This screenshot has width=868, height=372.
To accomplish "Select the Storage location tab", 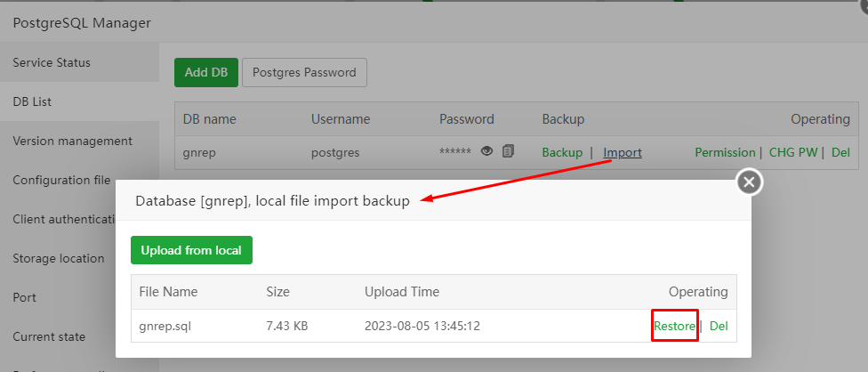I will coord(58,258).
